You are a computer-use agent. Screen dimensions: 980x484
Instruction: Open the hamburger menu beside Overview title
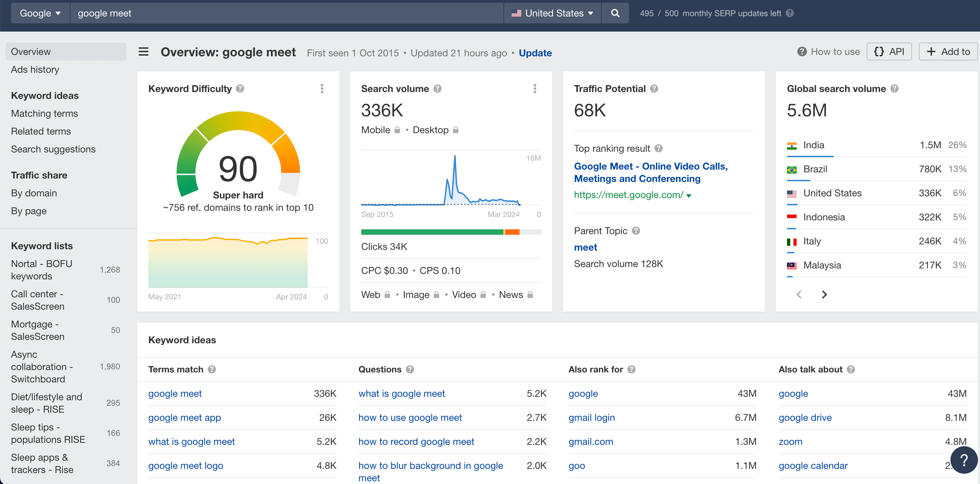point(144,52)
